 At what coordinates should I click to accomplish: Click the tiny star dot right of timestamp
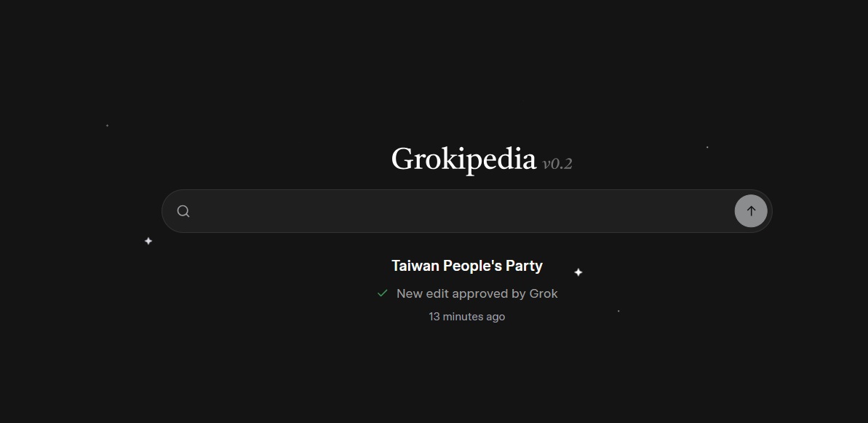[x=618, y=311]
